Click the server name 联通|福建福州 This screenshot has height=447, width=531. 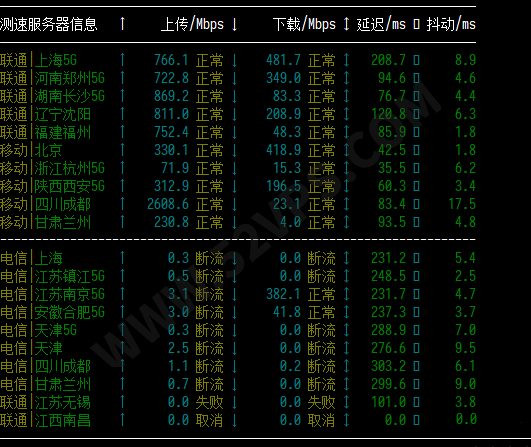coord(45,132)
